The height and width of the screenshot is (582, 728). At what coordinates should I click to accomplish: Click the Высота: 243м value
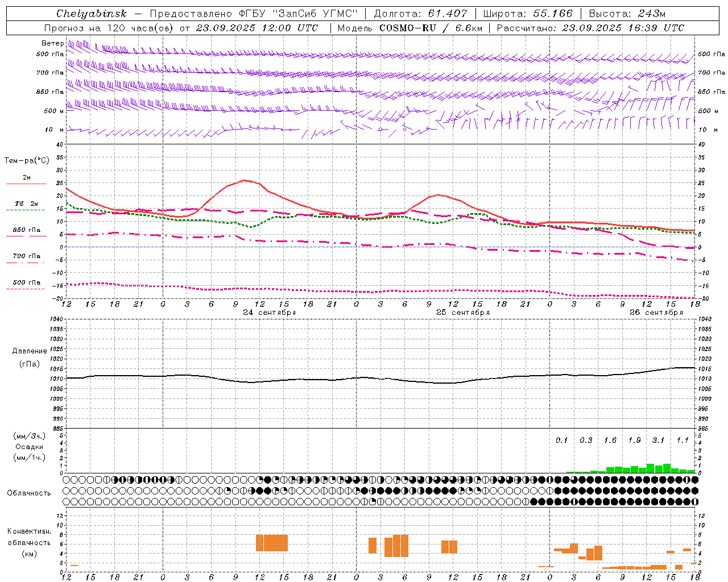627,14
